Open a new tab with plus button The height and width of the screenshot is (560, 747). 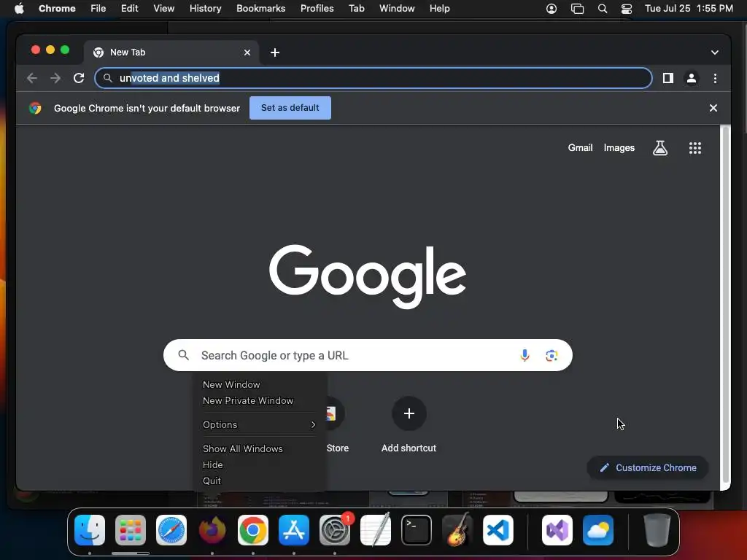275,52
